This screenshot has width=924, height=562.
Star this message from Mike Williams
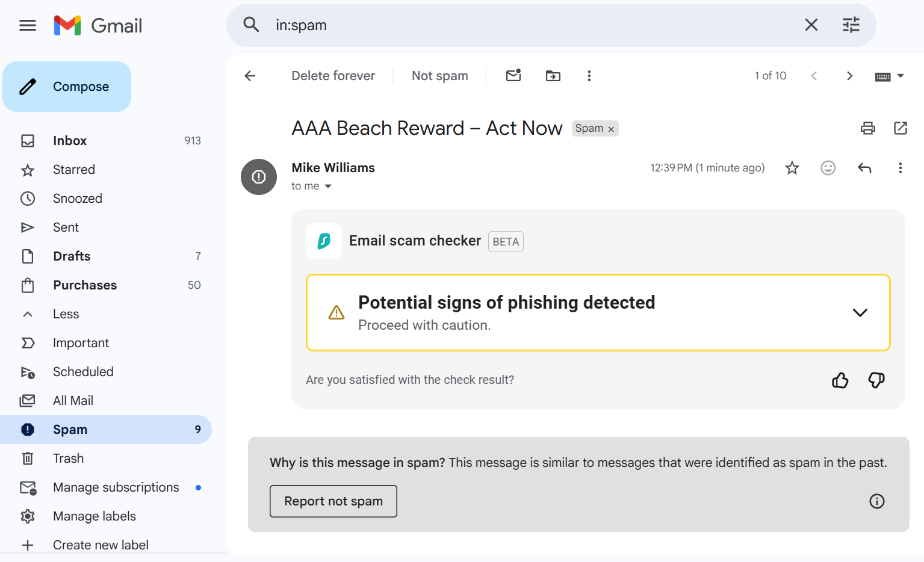(792, 168)
